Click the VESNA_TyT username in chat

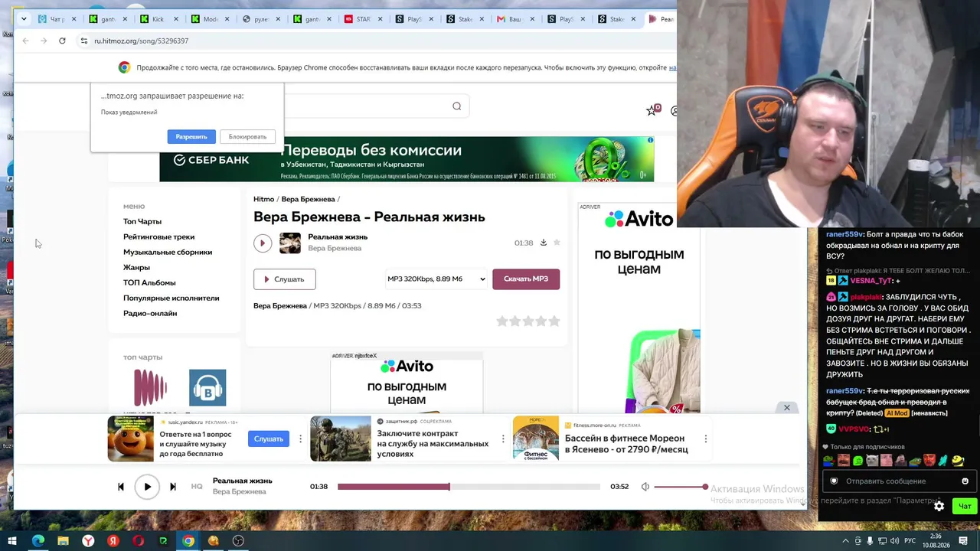click(871, 281)
